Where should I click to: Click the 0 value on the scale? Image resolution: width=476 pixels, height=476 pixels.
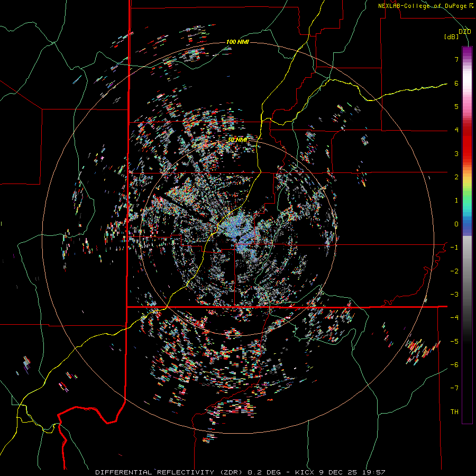click(456, 224)
